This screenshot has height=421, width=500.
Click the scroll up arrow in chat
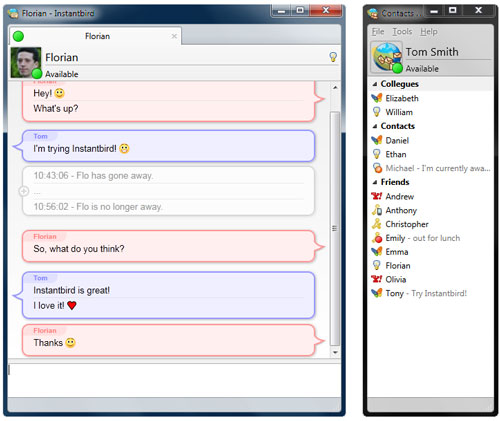[x=335, y=87]
